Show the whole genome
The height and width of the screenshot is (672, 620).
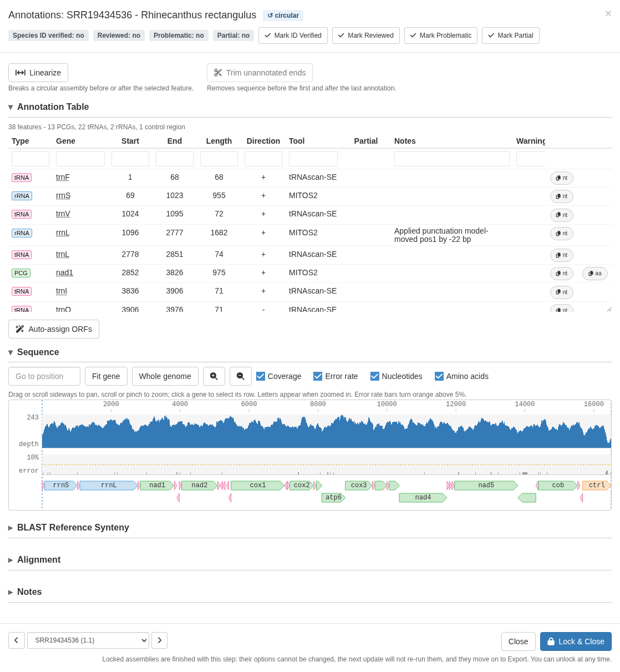pos(165,376)
